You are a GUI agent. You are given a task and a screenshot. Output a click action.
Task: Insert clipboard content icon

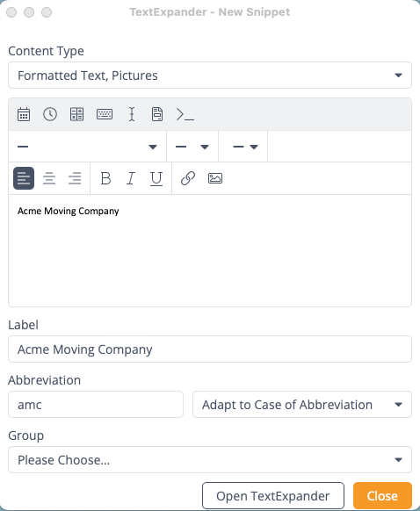tap(157, 114)
